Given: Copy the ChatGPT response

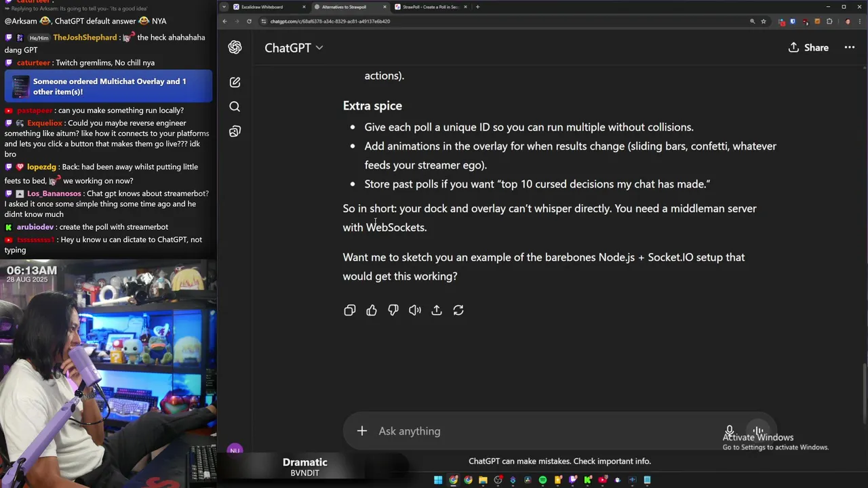Looking at the screenshot, I should [x=350, y=310].
